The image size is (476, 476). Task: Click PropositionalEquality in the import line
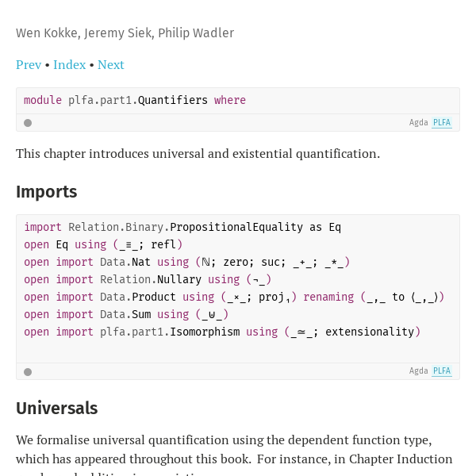pyautogui.click(x=236, y=227)
